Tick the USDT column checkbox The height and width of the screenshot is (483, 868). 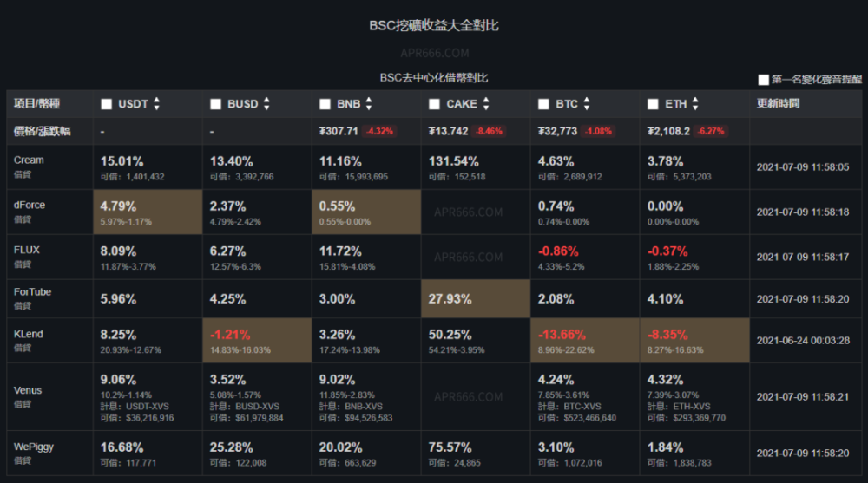107,104
